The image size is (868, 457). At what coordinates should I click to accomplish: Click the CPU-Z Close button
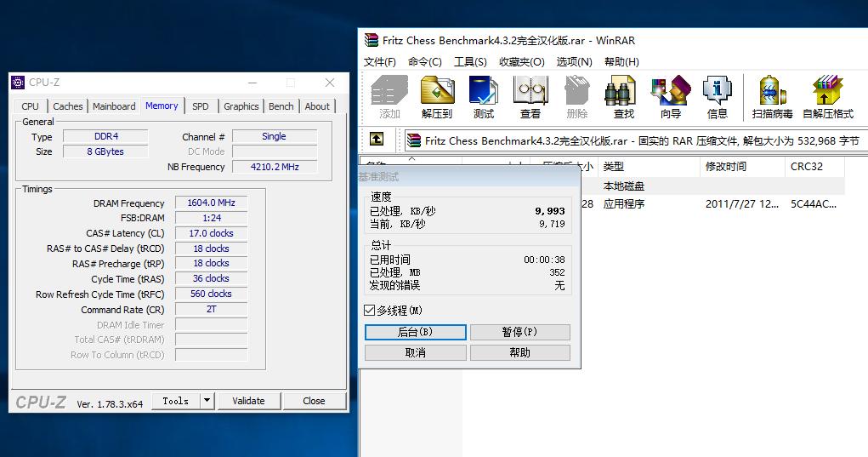click(x=314, y=401)
